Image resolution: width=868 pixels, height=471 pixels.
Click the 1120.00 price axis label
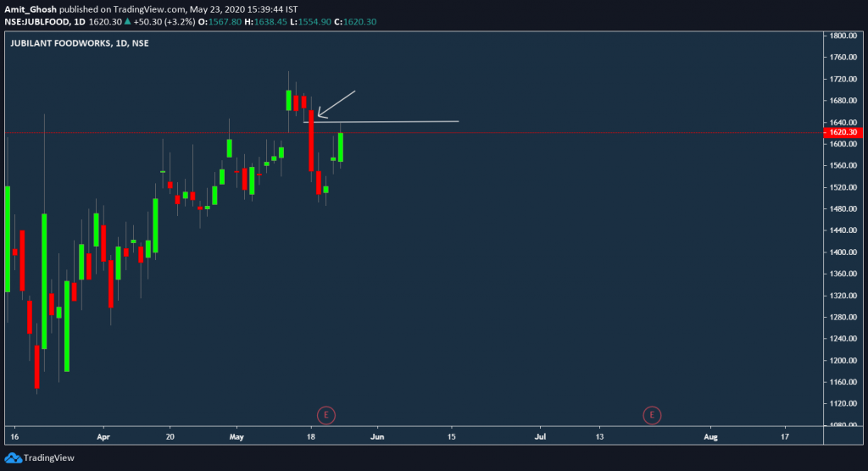pos(843,403)
